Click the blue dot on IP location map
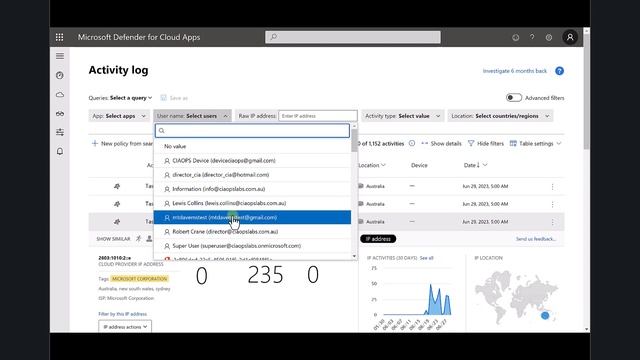Image resolution: width=640 pixels, height=360 pixels. [x=545, y=316]
